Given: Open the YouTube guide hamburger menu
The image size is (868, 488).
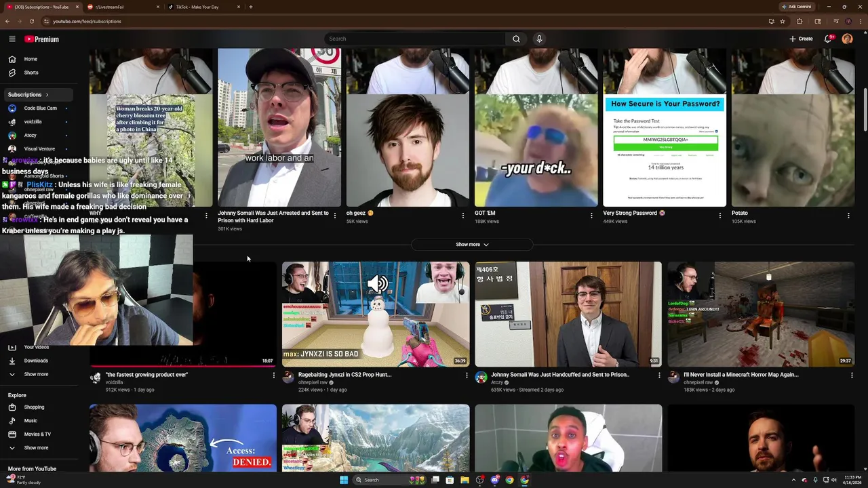Looking at the screenshot, I should tap(12, 39).
